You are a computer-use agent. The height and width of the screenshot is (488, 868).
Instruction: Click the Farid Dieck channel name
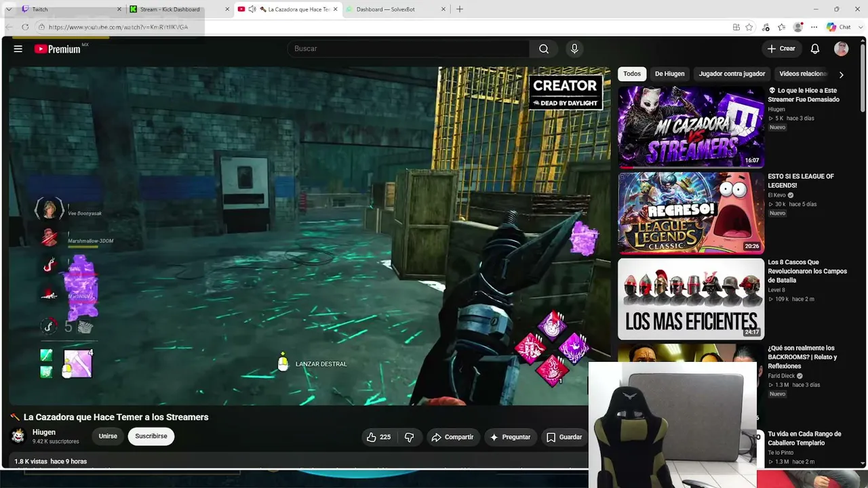(781, 376)
